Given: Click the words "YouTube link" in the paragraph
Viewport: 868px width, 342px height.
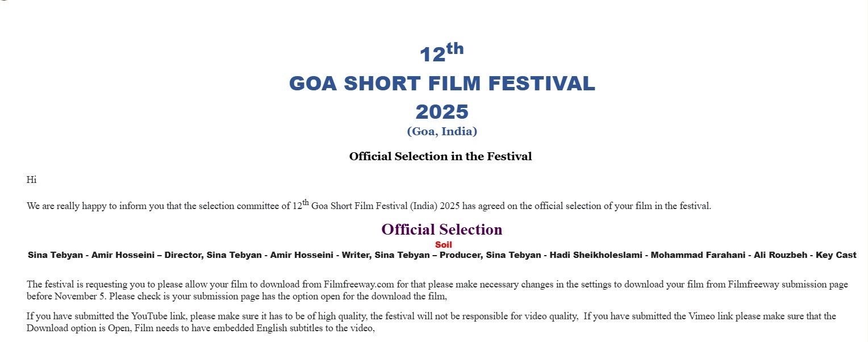Looking at the screenshot, I should [x=157, y=316].
